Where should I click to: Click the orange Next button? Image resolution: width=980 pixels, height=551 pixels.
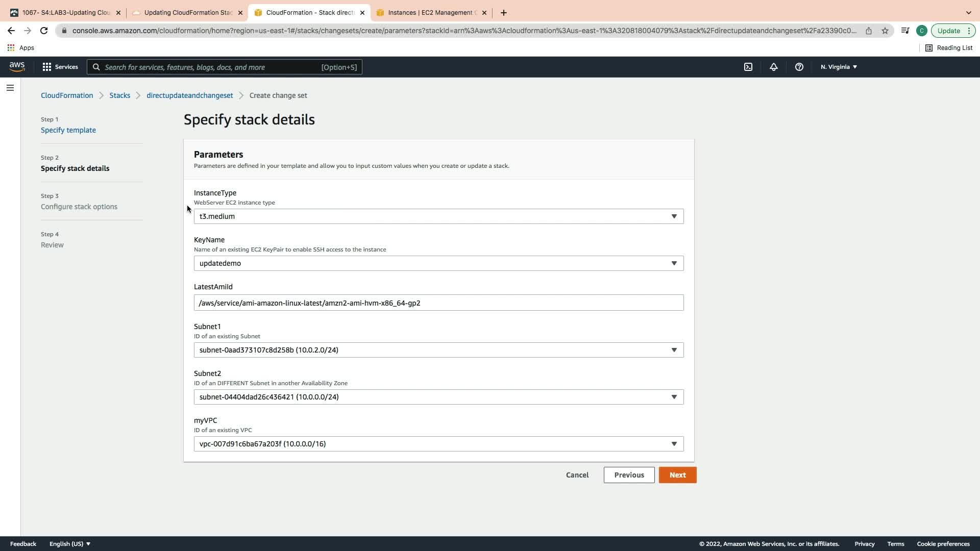[x=677, y=475]
